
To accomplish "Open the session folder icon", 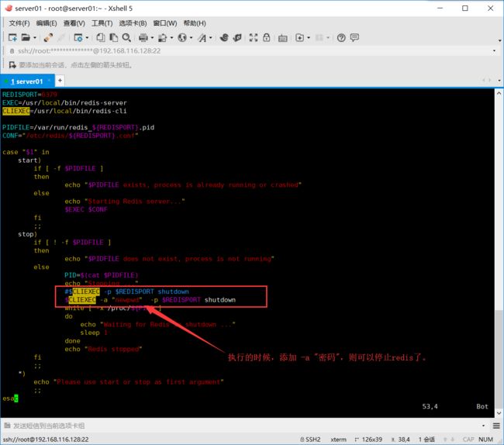I will [x=26, y=37].
